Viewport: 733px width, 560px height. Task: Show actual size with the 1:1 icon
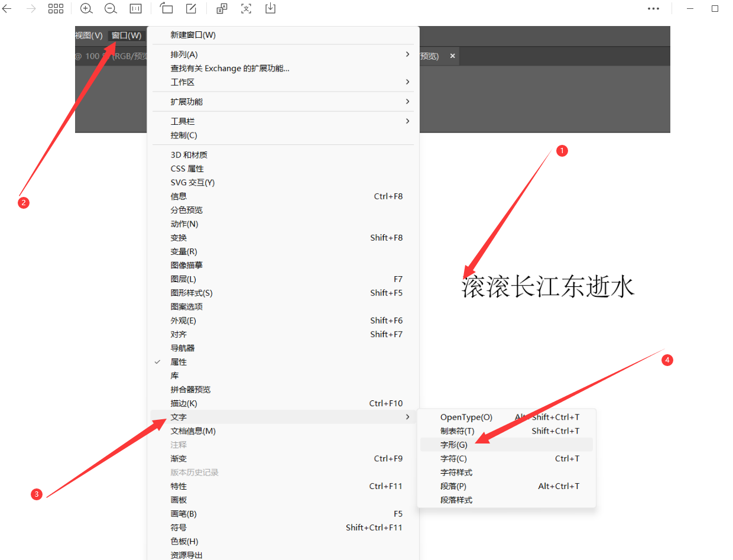point(136,8)
